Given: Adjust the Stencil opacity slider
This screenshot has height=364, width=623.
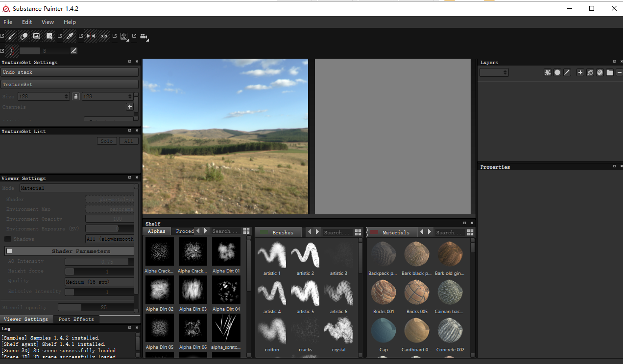Looking at the screenshot, I should click(96, 307).
